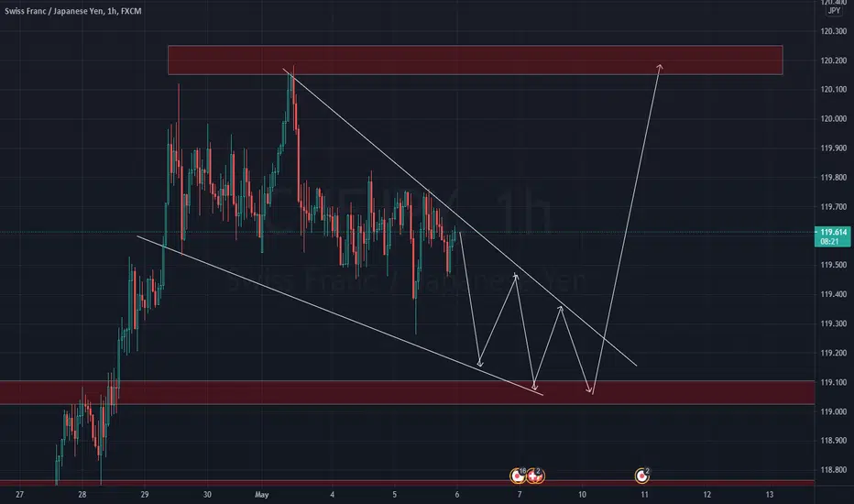The image size is (854, 504).
Task: Click date label 12 on time axis
Action: (x=707, y=495)
